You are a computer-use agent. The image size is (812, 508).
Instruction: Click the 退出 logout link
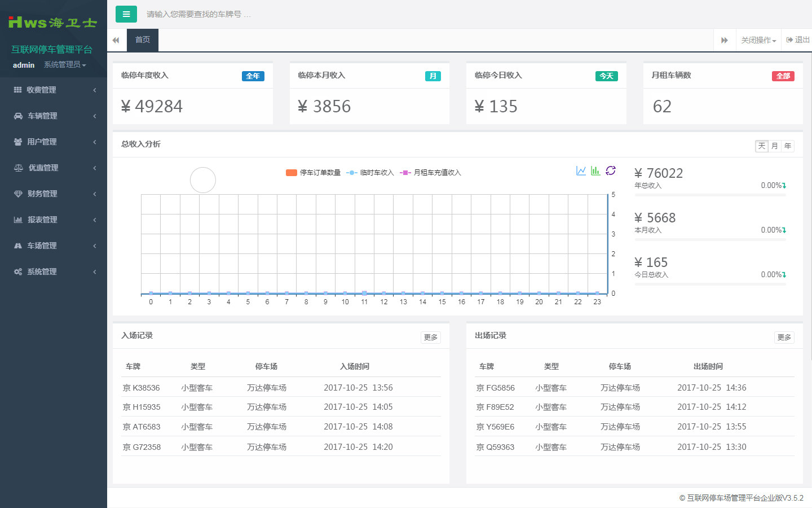click(798, 40)
